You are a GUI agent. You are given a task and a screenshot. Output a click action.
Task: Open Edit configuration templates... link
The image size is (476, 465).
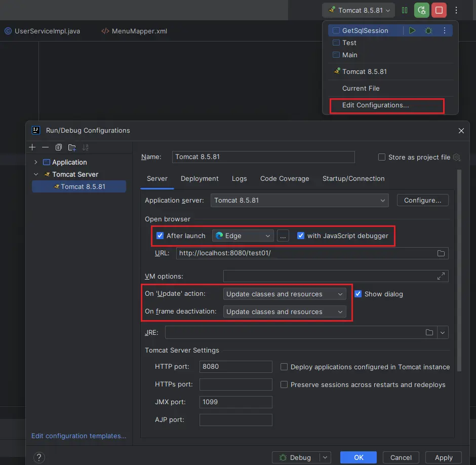[79, 436]
